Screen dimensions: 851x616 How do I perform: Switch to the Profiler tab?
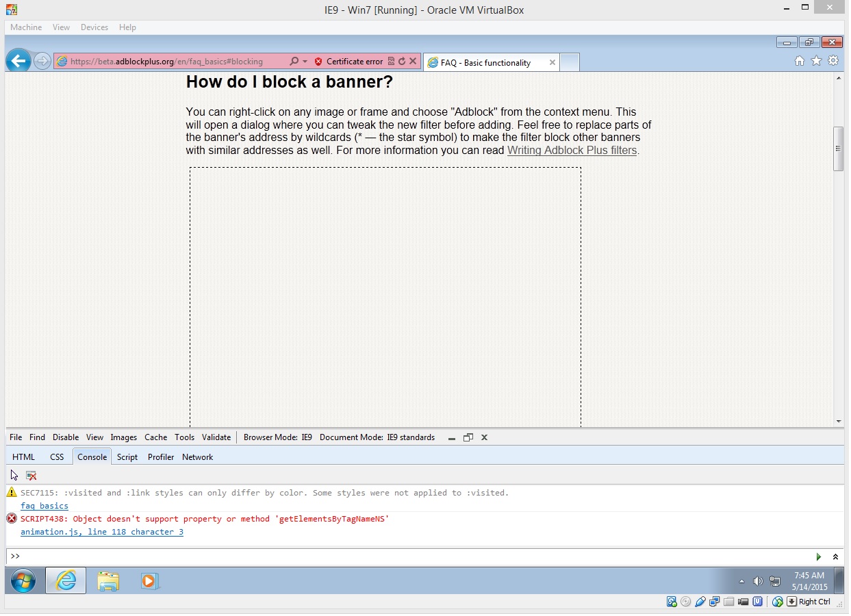point(161,457)
